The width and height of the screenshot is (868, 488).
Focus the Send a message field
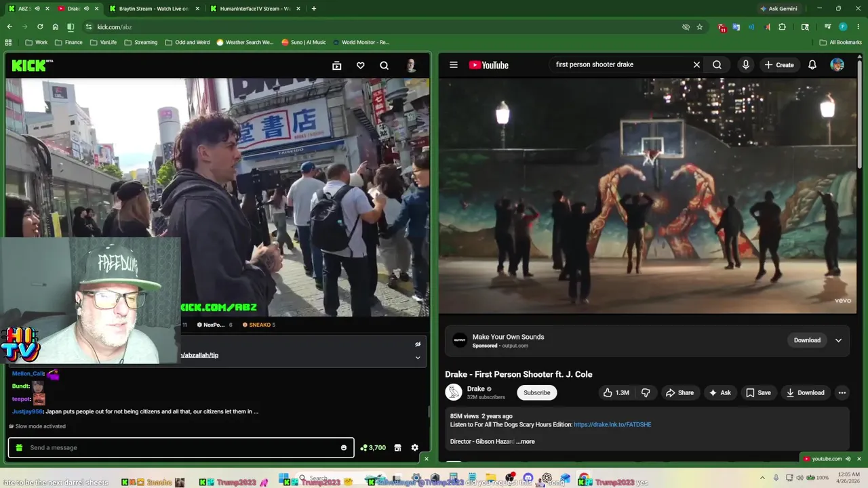click(180, 447)
